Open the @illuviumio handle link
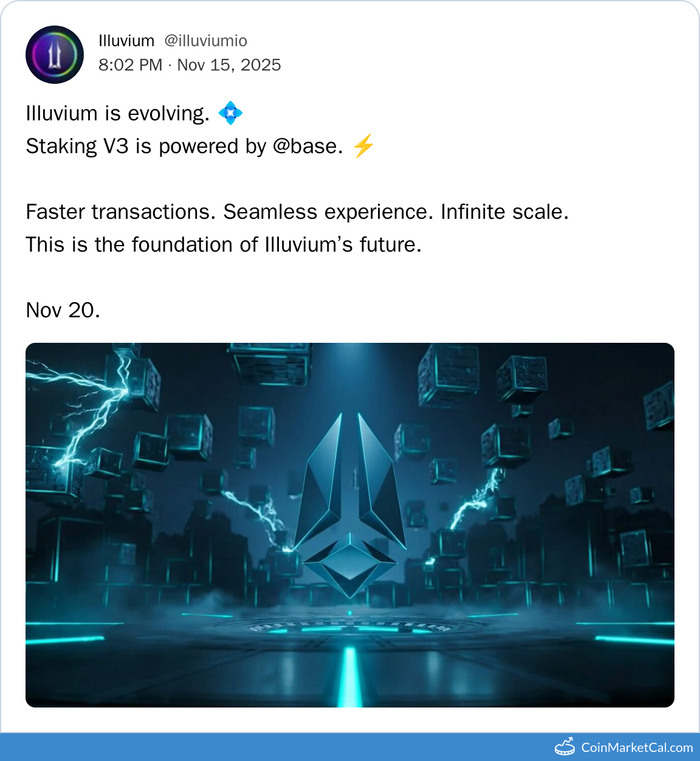700x761 pixels. 205,41
